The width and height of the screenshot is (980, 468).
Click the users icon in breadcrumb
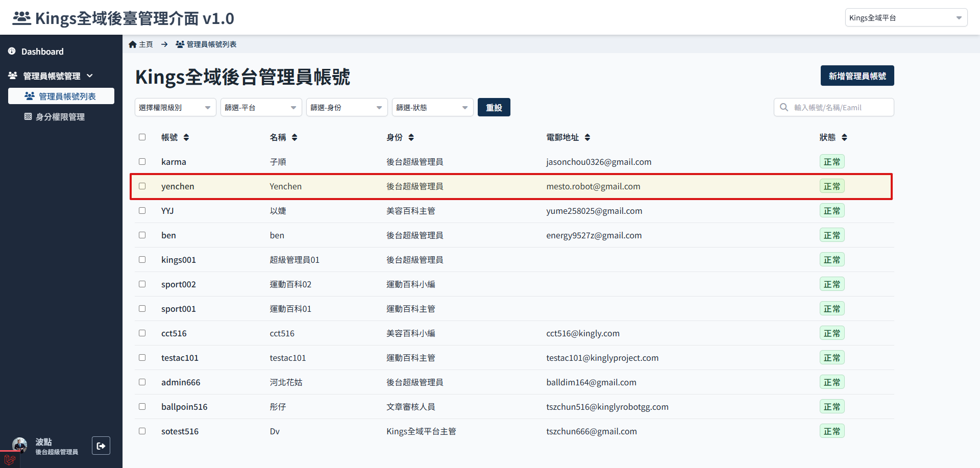click(x=180, y=44)
